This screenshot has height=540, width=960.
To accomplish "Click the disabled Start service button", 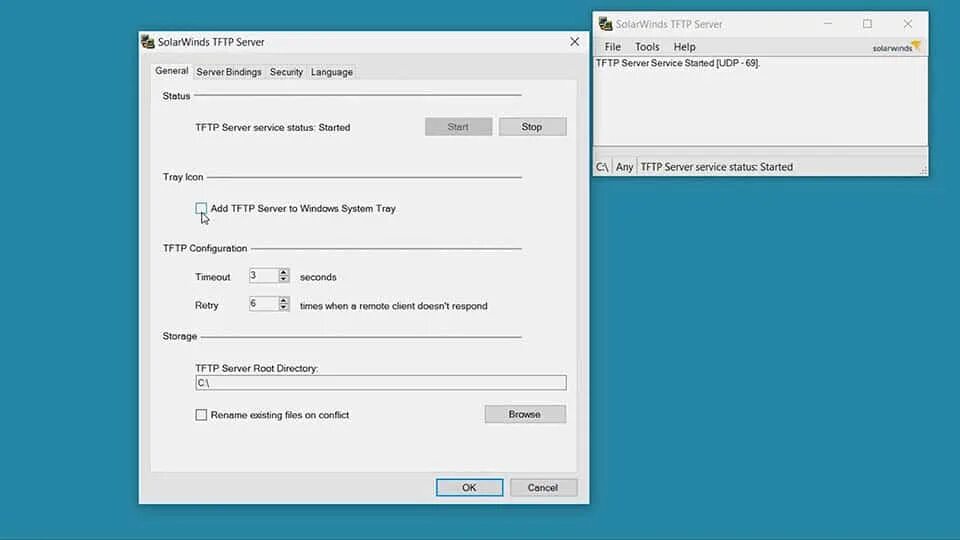I will pyautogui.click(x=458, y=127).
